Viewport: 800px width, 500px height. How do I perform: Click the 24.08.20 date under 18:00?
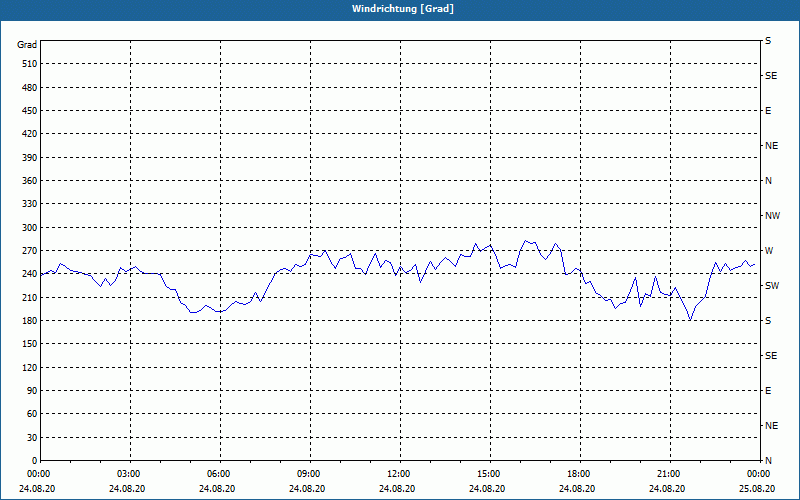tap(577, 489)
